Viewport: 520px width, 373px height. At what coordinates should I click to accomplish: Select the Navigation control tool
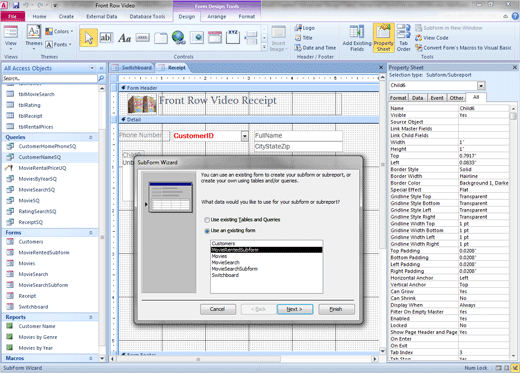(215, 38)
